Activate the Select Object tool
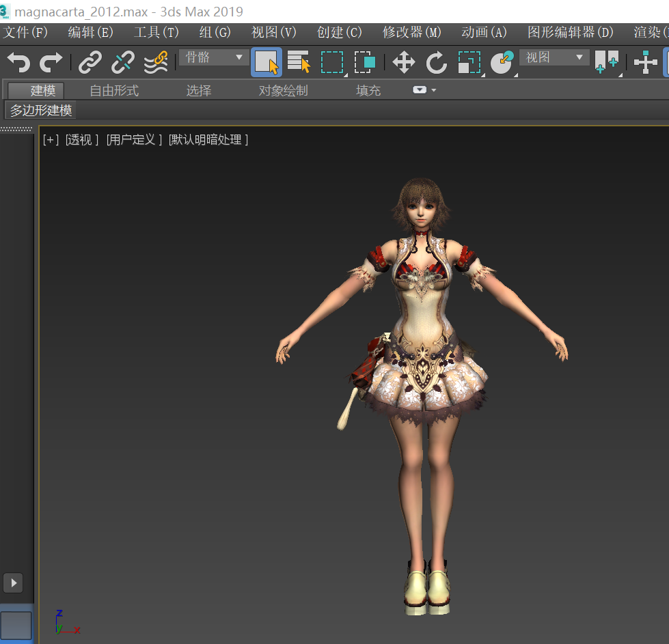Screen dimensions: 669x644 tap(267, 62)
